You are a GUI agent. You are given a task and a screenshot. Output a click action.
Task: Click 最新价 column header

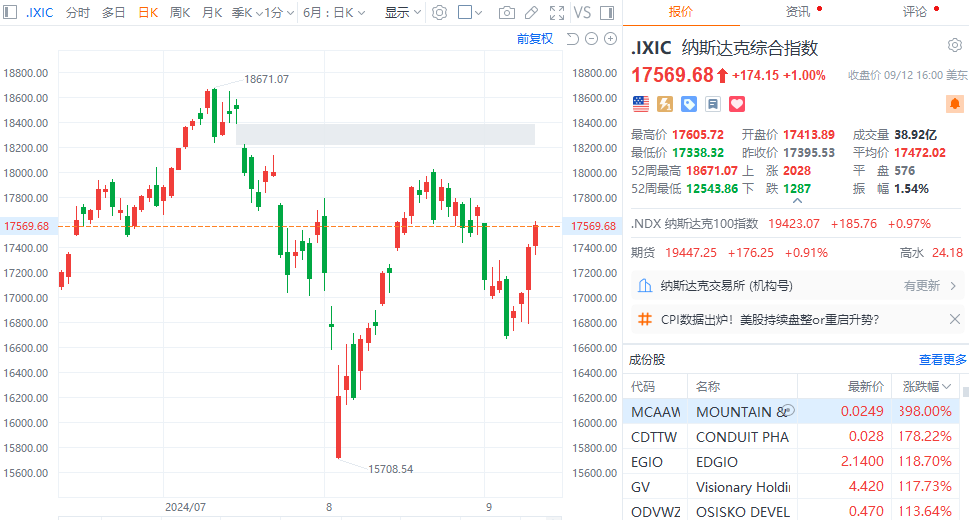coord(865,386)
